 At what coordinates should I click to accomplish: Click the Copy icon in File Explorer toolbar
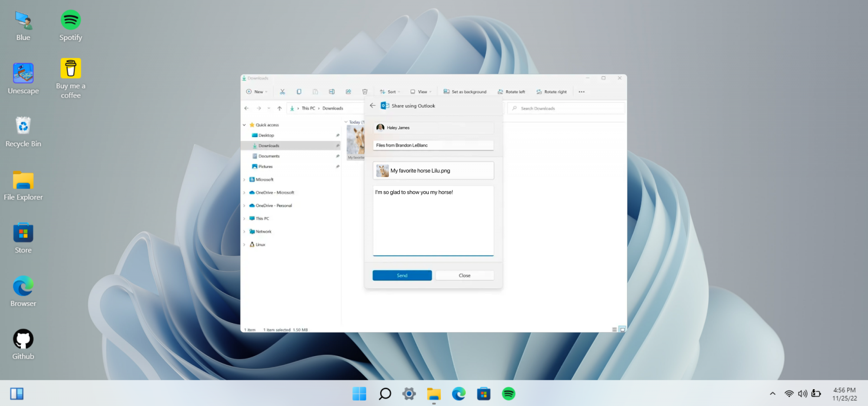point(299,92)
